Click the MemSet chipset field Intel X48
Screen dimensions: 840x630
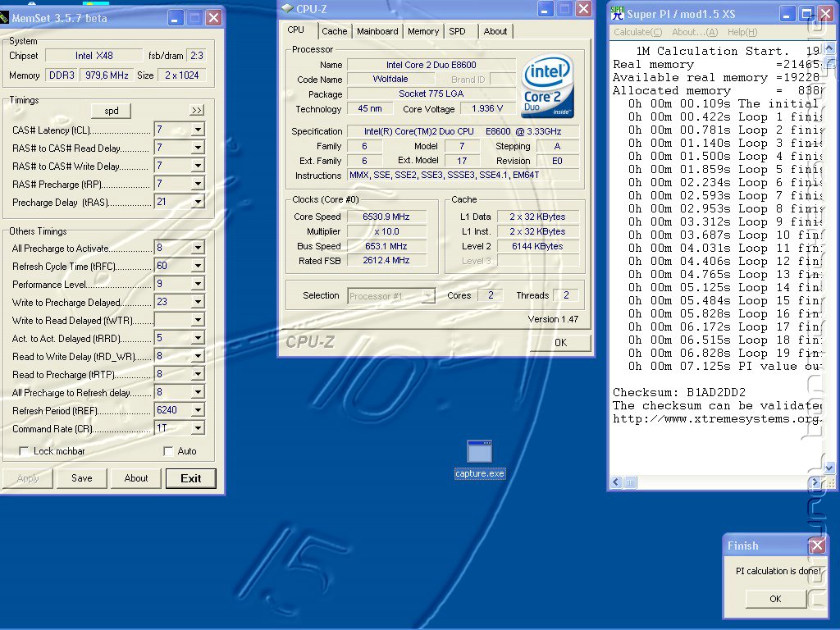click(94, 56)
